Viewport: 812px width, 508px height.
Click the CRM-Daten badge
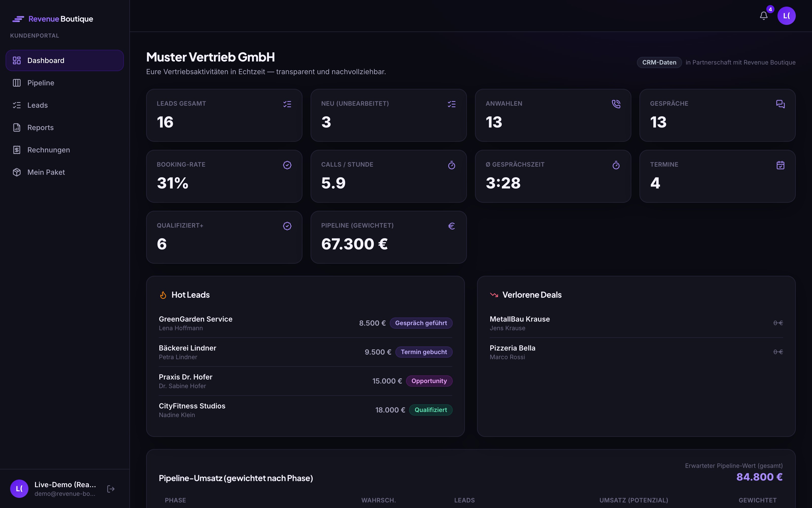659,62
